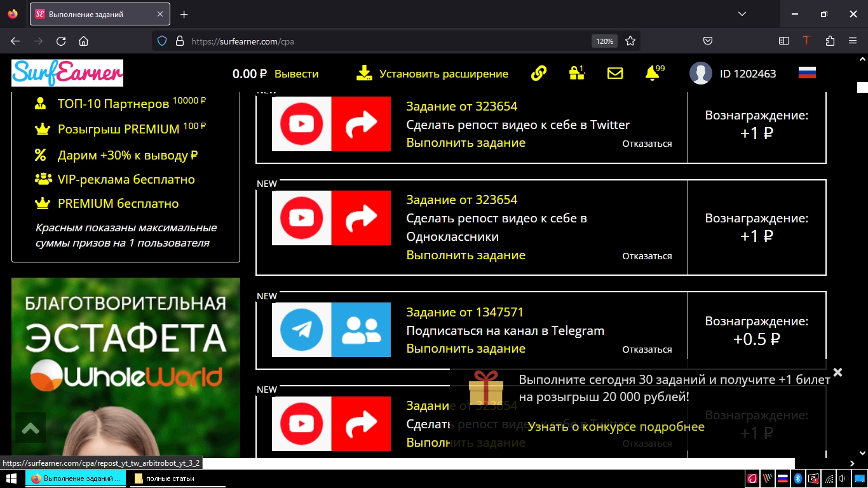Click Отказаться for the Telegram subscription task
Screen dimensions: 868x488
(647, 349)
